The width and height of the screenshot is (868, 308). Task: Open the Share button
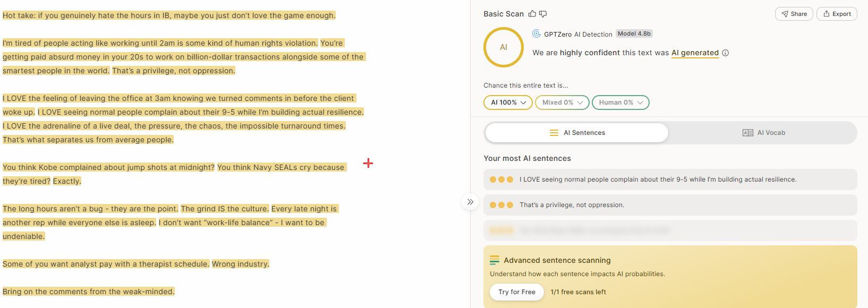click(x=794, y=14)
